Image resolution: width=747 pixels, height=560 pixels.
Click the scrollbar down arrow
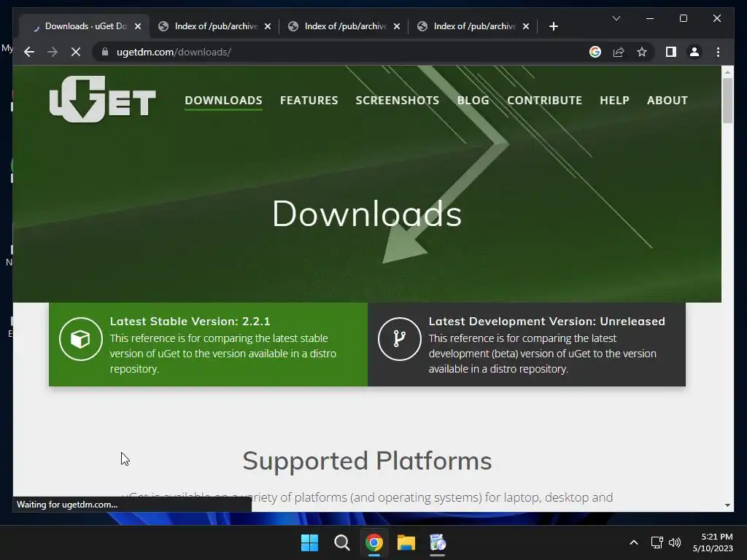pyautogui.click(x=727, y=505)
